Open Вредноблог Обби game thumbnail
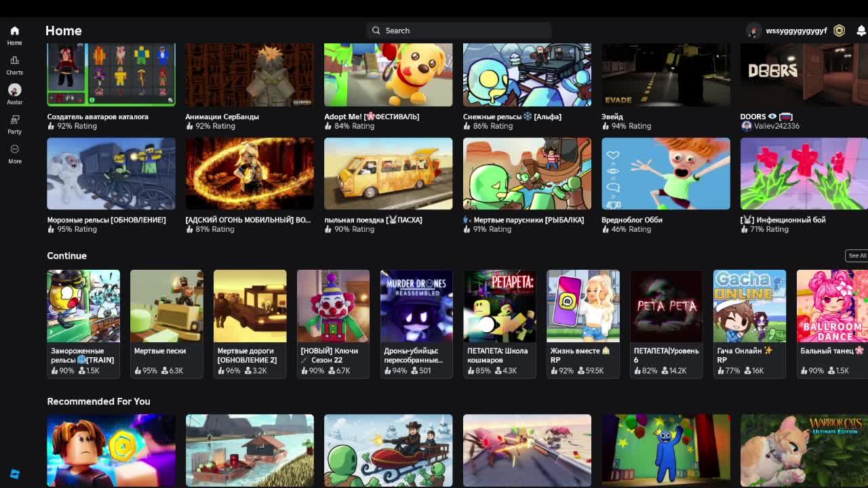 coord(666,174)
